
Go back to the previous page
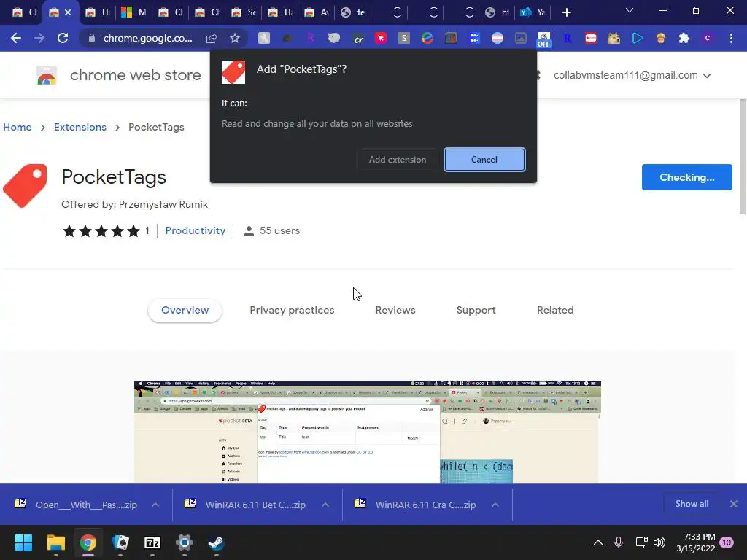[16, 38]
